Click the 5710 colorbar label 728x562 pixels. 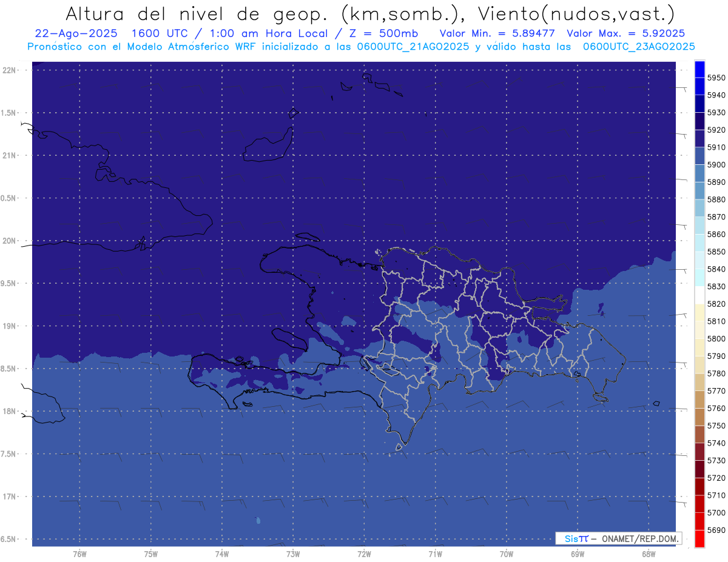click(716, 495)
